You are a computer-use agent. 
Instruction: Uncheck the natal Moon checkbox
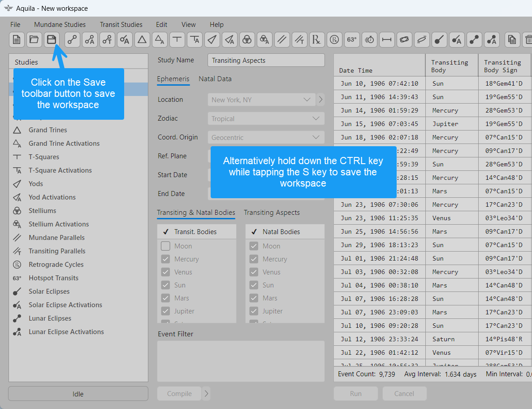[x=254, y=246]
